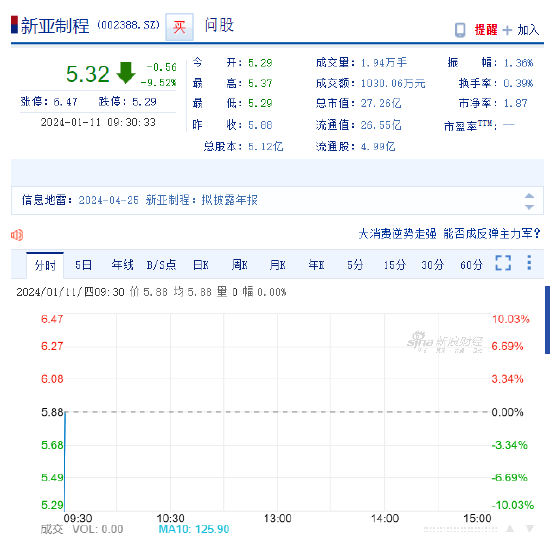Screen dimensions: 550x535
Task: Click the mobile phone reminder icon
Action: [460, 30]
